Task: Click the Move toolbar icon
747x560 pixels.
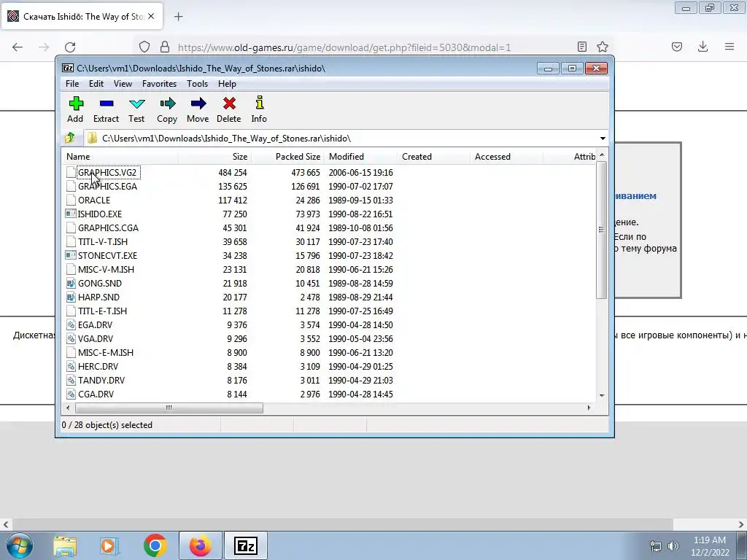Action: point(198,109)
